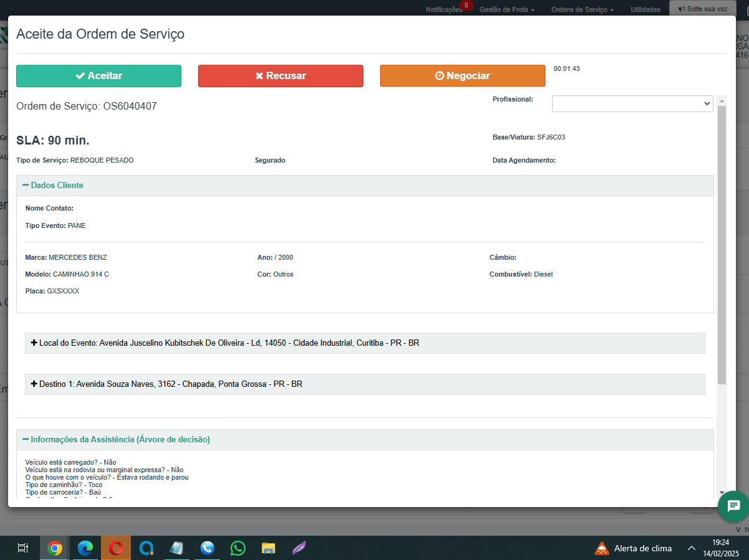Click the Combustível Diesel value
The height and width of the screenshot is (560, 749).
pos(543,274)
